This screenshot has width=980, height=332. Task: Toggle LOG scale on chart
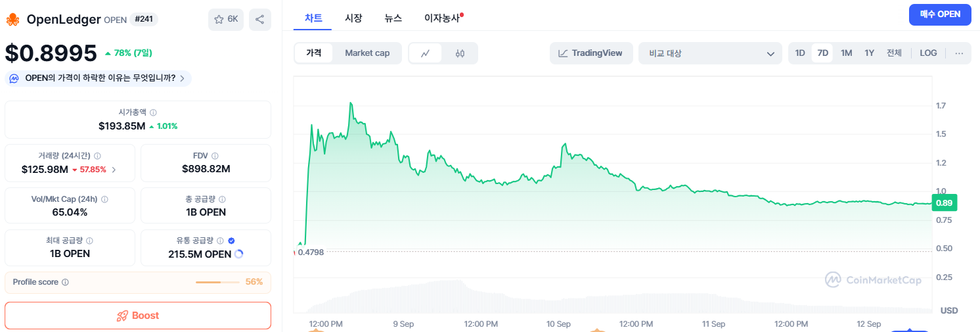(928, 53)
